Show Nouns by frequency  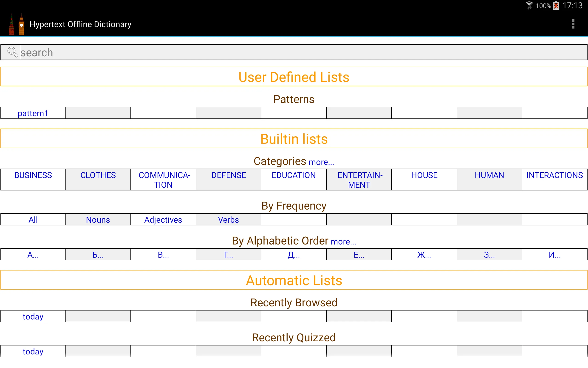(98, 220)
